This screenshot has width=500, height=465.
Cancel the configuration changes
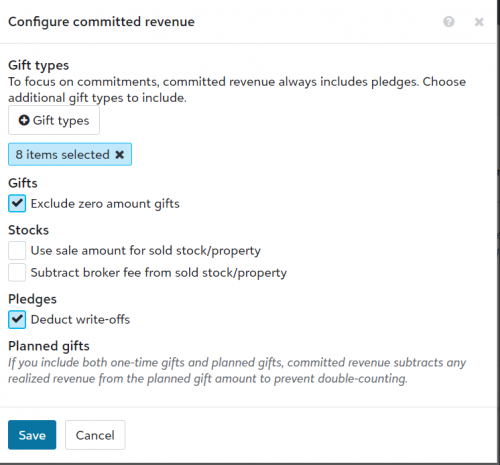tap(95, 435)
